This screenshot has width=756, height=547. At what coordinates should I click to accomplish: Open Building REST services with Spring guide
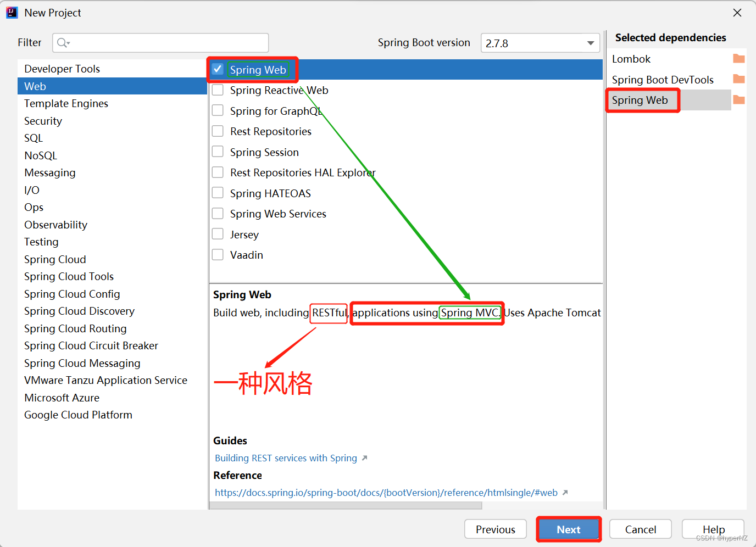286,458
